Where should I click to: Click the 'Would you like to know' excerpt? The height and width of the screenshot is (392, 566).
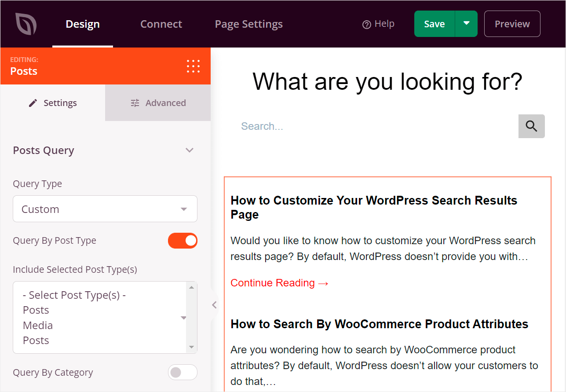pyautogui.click(x=383, y=249)
